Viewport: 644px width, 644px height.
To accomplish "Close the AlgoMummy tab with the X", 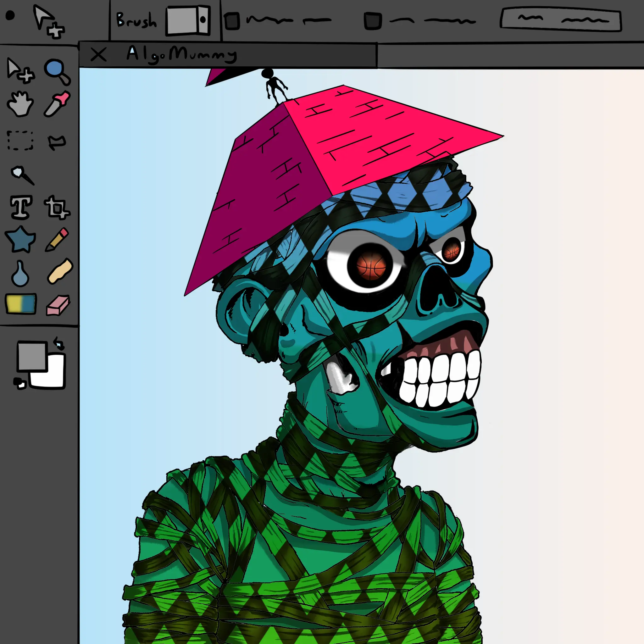I will [x=98, y=54].
